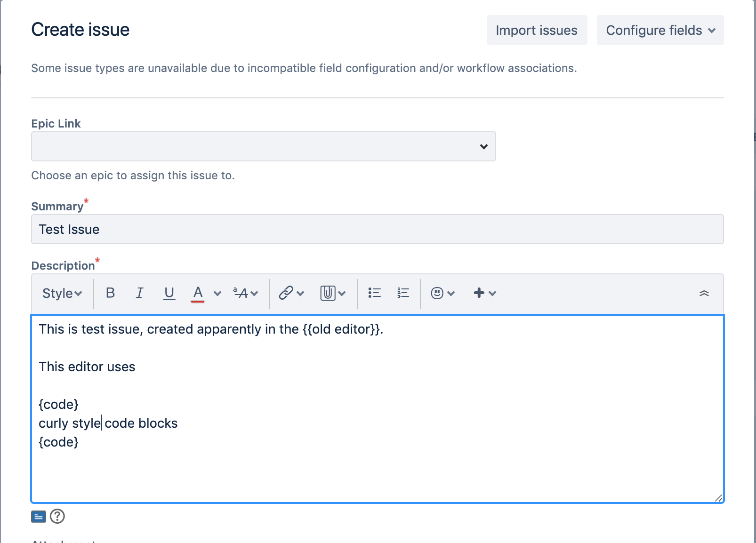Click inside the Description text area
This screenshot has width=756, height=543.
(x=378, y=409)
